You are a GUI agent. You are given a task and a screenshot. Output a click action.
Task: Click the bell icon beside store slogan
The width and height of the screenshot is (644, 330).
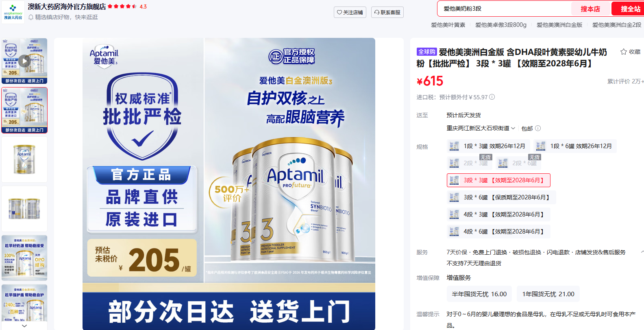(x=31, y=17)
